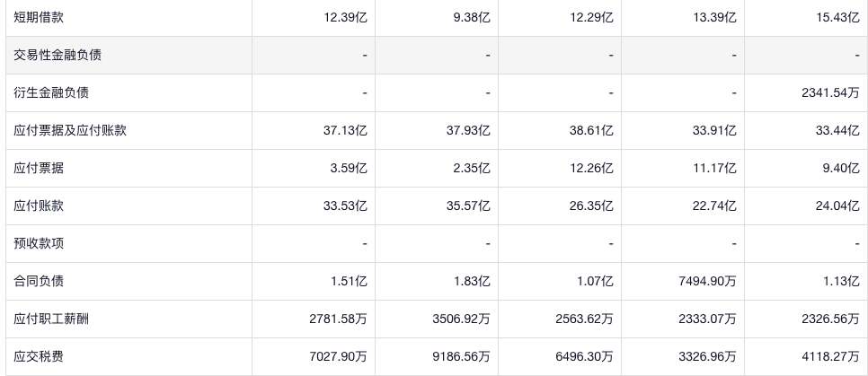Click the 4118.27万 taxes payable value
Viewport: 868px width, 376px height.
click(x=828, y=356)
